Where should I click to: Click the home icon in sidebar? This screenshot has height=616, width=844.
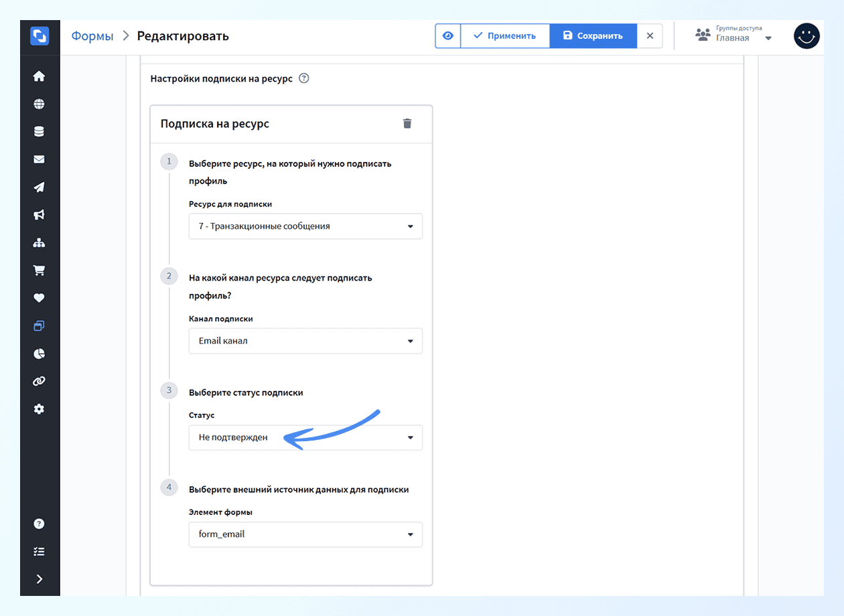coord(39,76)
